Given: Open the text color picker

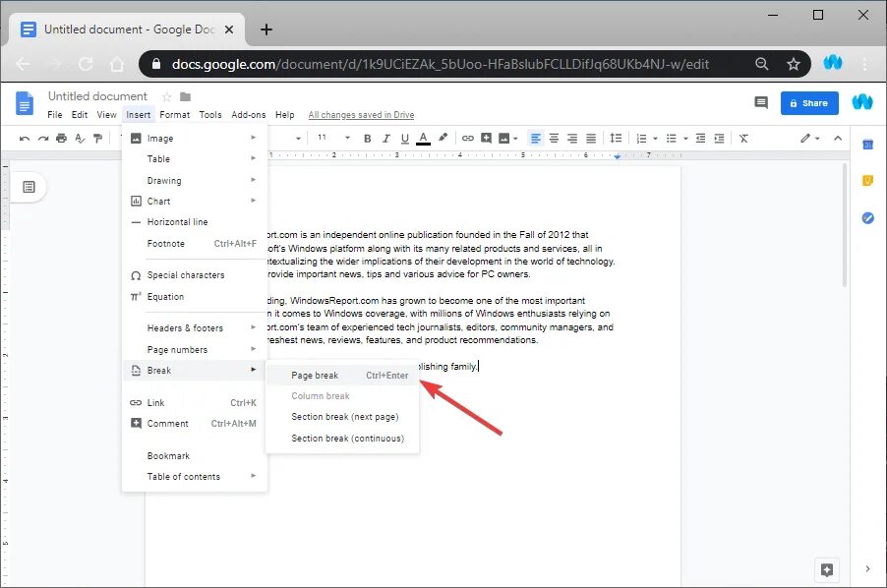Looking at the screenshot, I should coord(423,139).
